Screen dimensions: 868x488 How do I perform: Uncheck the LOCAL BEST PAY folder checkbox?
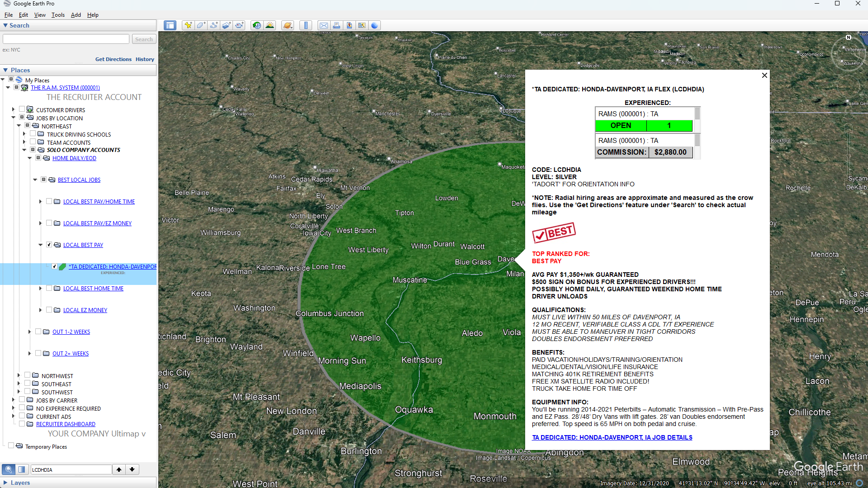49,245
